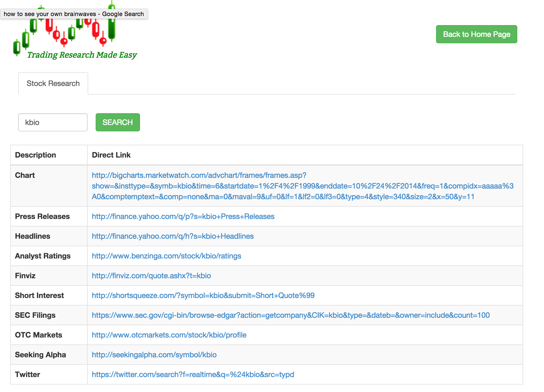Open the SEC EDGAR filings link
544x392 pixels.
(291, 315)
